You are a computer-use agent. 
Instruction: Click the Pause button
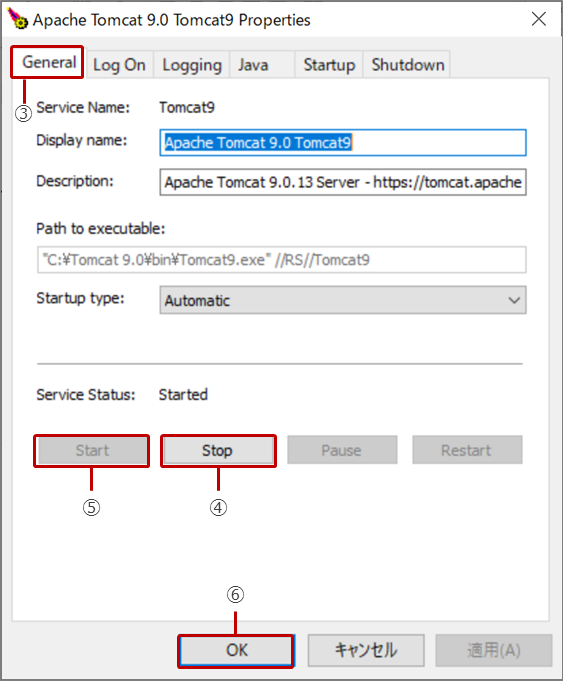tap(342, 450)
